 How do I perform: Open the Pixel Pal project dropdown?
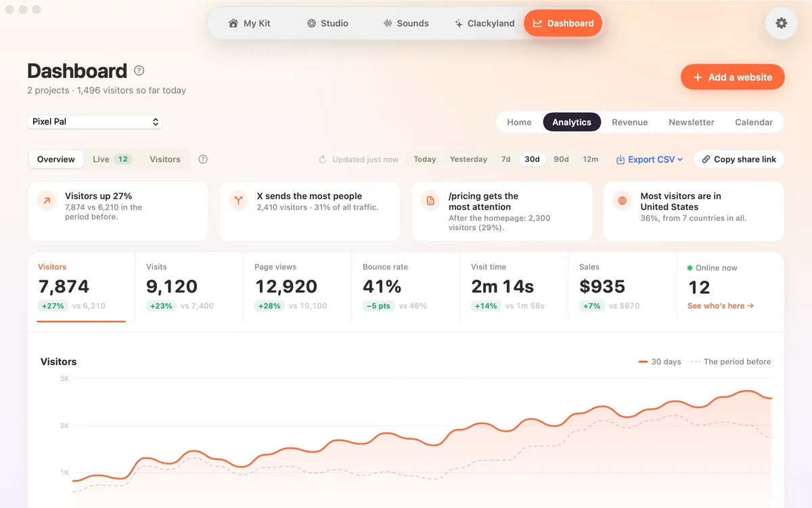point(95,122)
